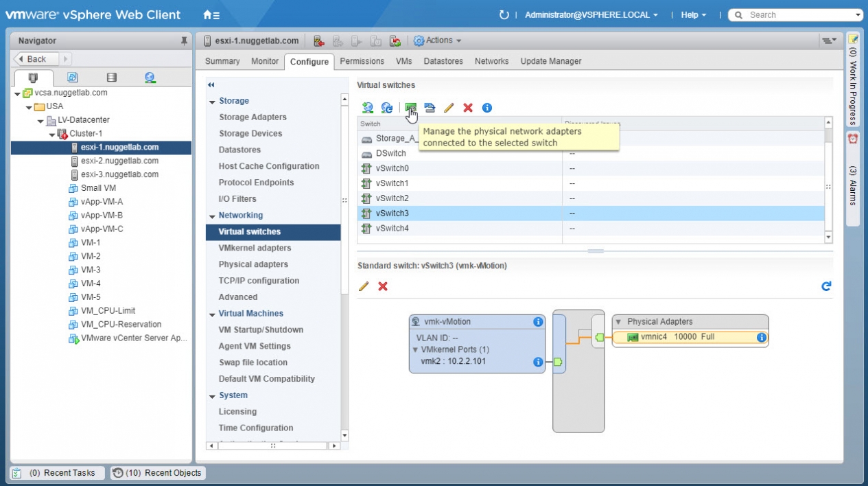Refresh the switch diagram with the blue refresh arrow
This screenshot has height=486, width=868.
tap(826, 286)
